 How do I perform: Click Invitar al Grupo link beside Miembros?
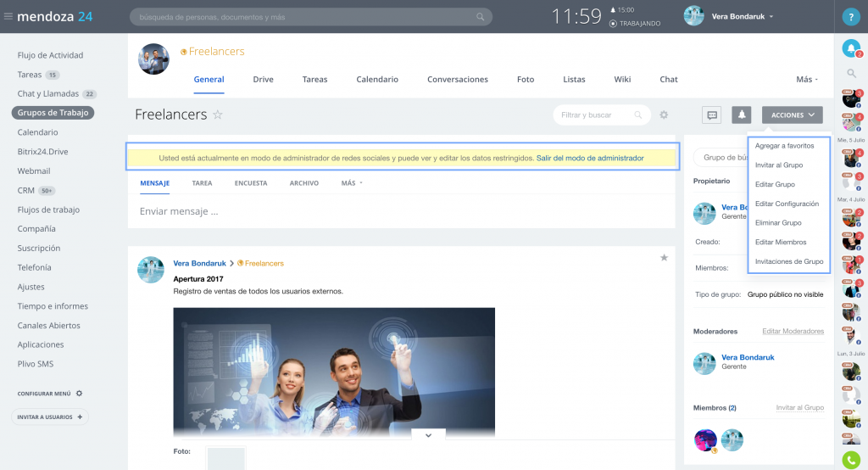point(799,408)
